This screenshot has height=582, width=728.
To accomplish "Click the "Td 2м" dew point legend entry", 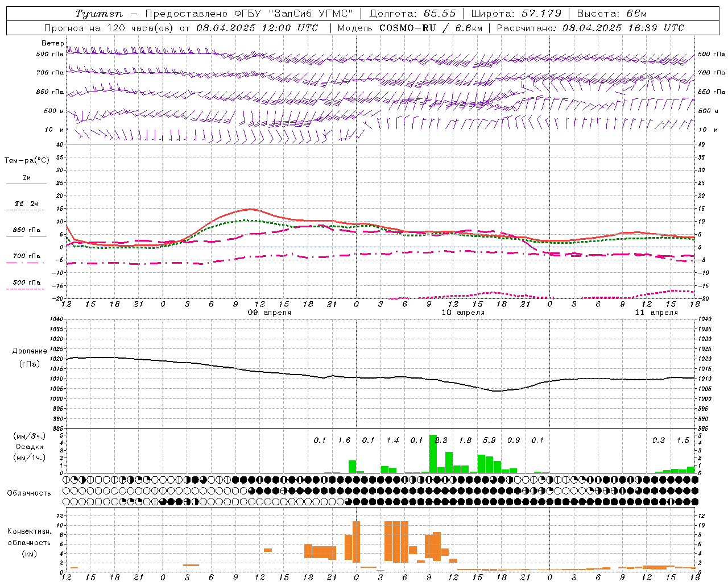I will (x=27, y=203).
